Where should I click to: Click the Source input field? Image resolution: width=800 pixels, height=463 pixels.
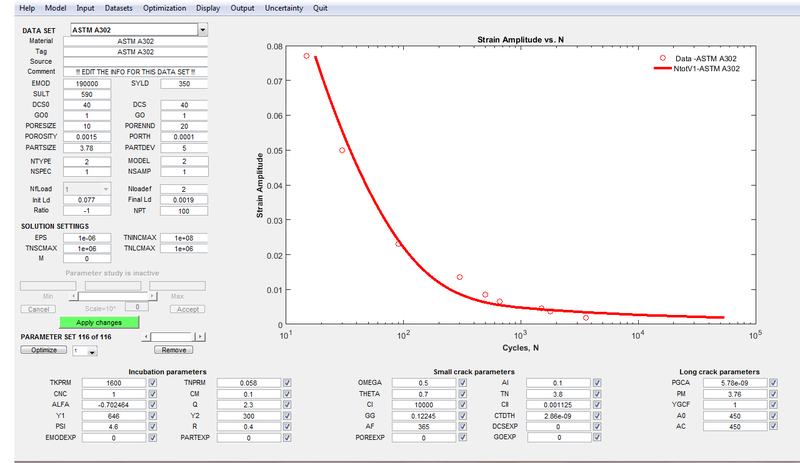[x=135, y=62]
